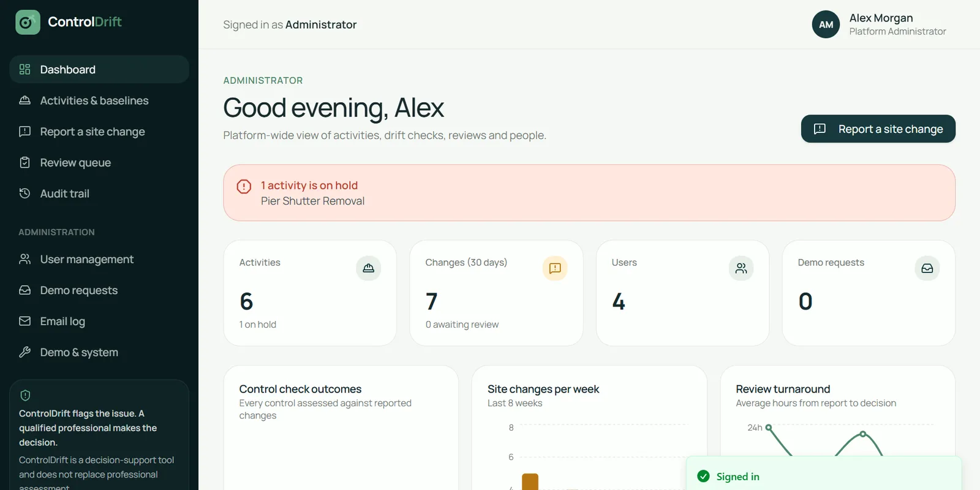The height and width of the screenshot is (490, 980).
Task: Click the message icon on Changes card
Action: (555, 268)
